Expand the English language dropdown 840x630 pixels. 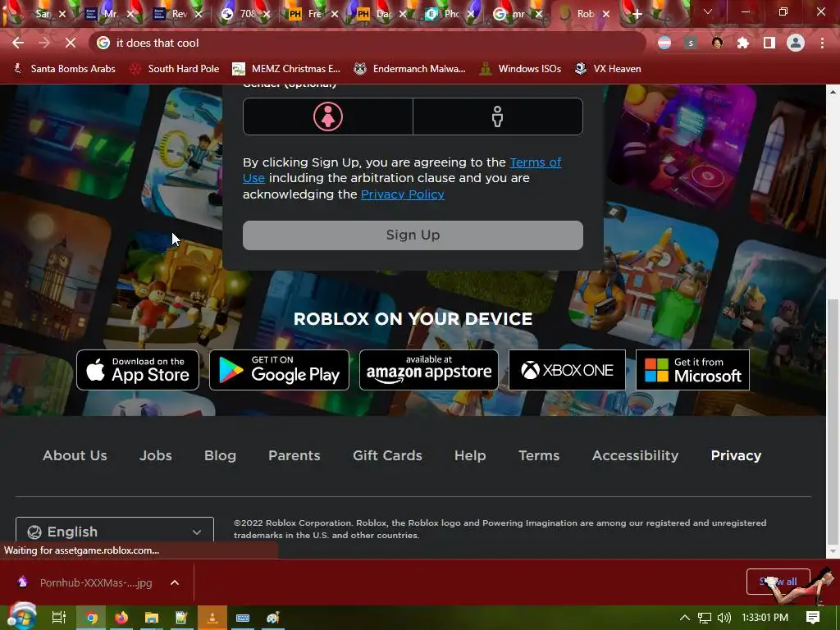115,531
